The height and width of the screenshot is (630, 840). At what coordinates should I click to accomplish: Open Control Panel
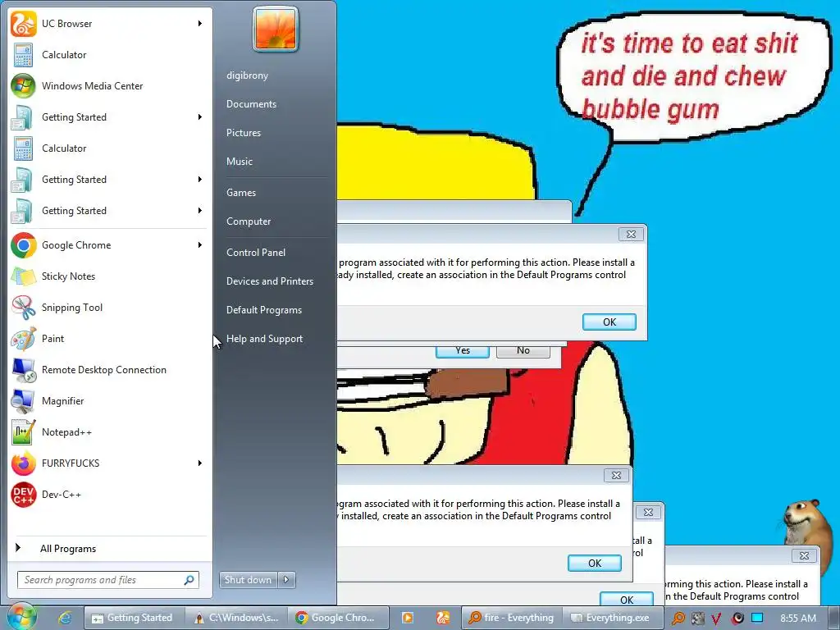(x=256, y=253)
